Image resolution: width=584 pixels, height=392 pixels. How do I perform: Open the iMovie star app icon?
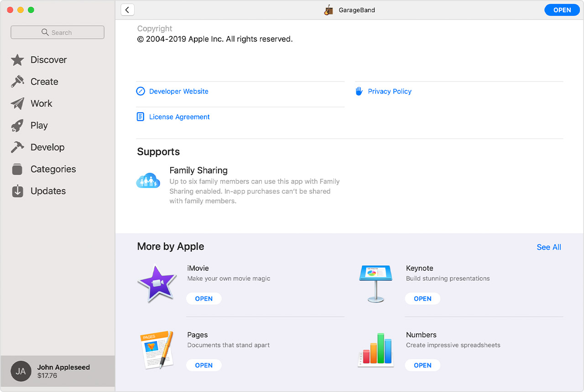tap(157, 284)
